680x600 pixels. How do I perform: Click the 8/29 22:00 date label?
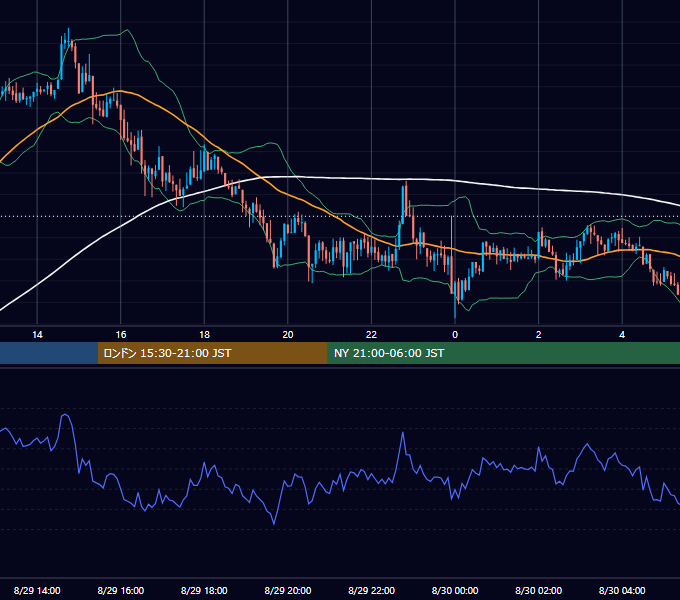coord(371,590)
